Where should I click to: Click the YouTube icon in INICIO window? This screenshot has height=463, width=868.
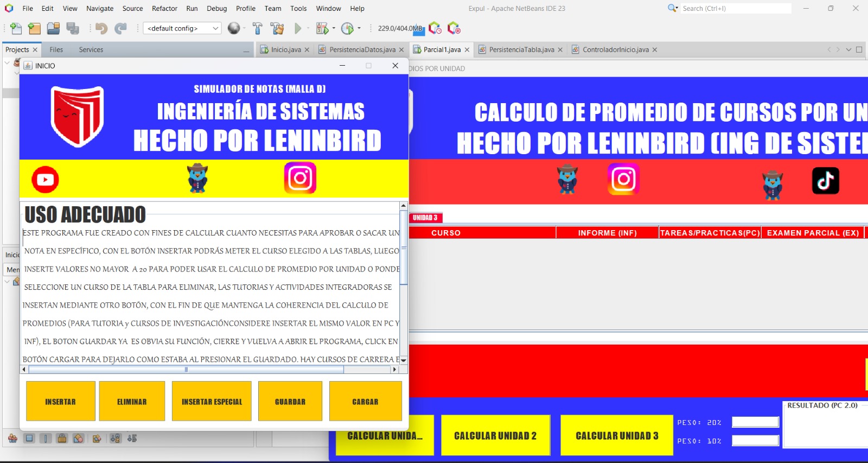click(x=45, y=180)
